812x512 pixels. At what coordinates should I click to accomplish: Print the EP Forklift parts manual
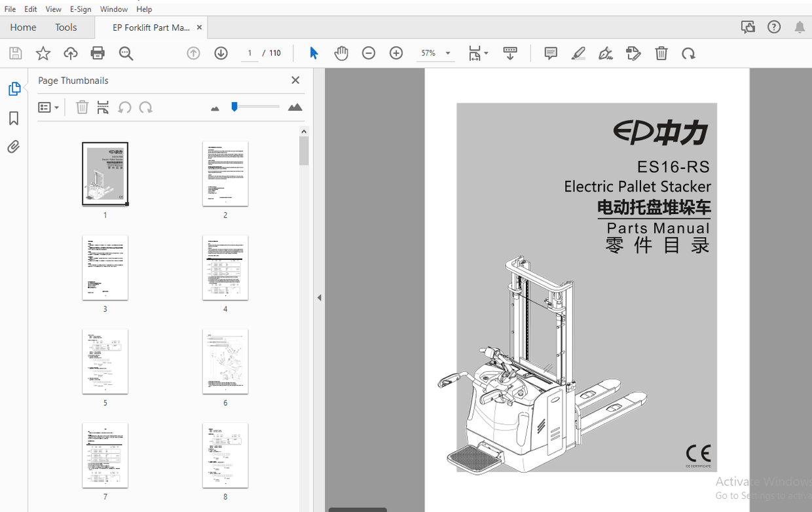pyautogui.click(x=98, y=53)
